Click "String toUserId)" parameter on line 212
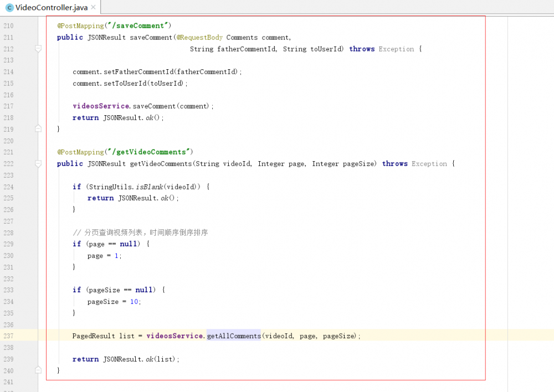Screen dimensions: 554x392 [x=313, y=49]
